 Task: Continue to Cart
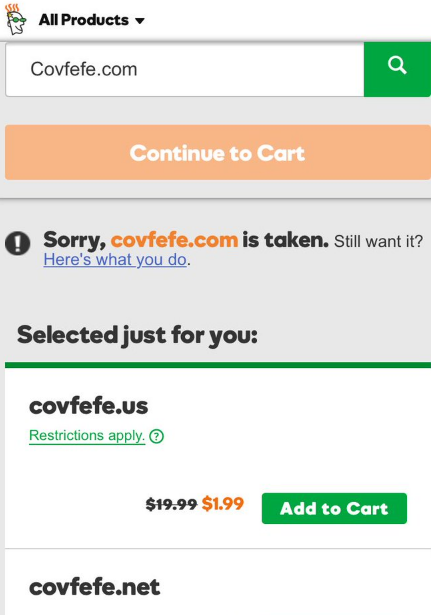coord(218,153)
